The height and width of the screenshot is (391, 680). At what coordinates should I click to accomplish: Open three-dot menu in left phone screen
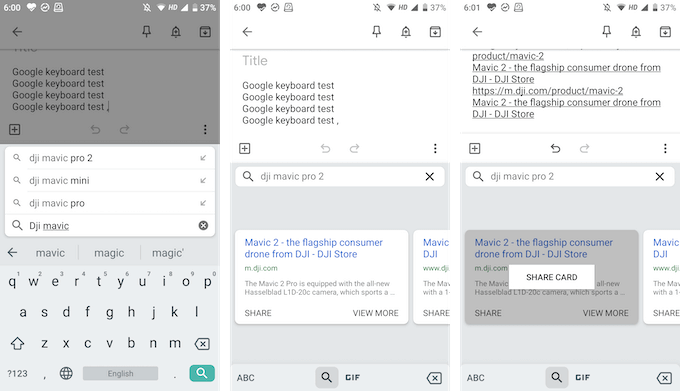click(x=205, y=129)
